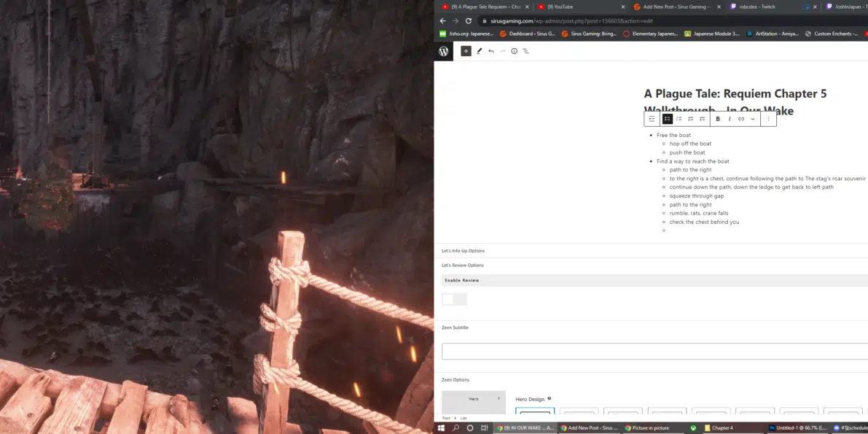Click the 'rumble, rats, crane falls' item

coord(699,214)
